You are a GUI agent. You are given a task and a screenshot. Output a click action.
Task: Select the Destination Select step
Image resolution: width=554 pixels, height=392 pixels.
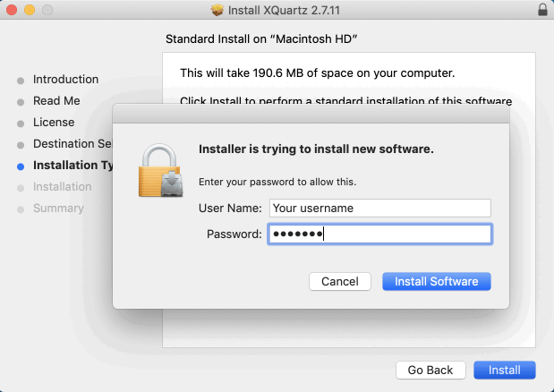pyautogui.click(x=72, y=144)
